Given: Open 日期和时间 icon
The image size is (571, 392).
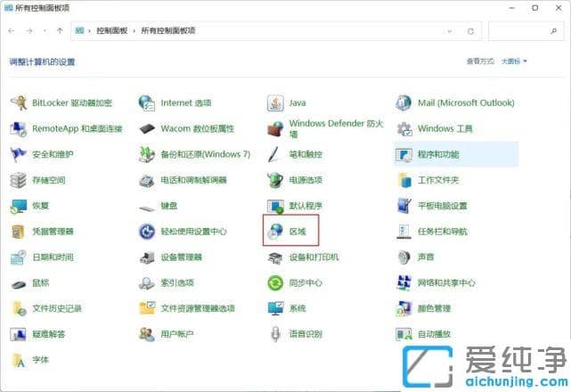Looking at the screenshot, I should 19,257.
